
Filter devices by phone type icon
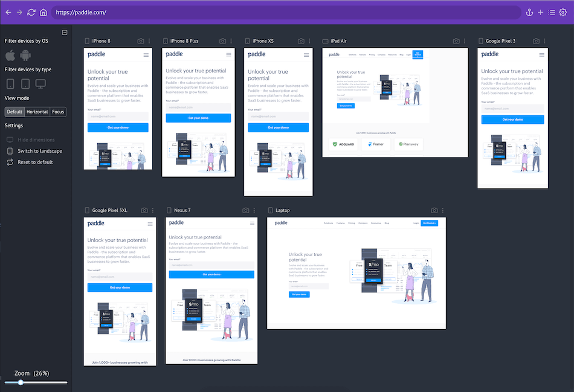10,84
